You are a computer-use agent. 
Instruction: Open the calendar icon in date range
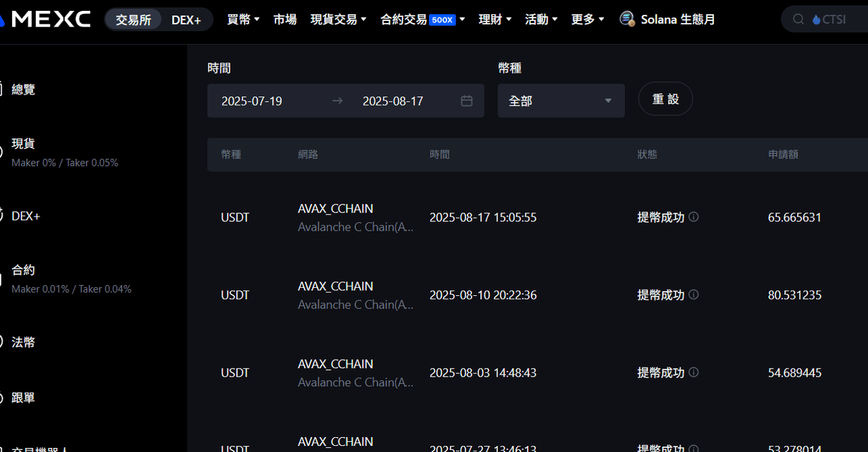point(467,100)
